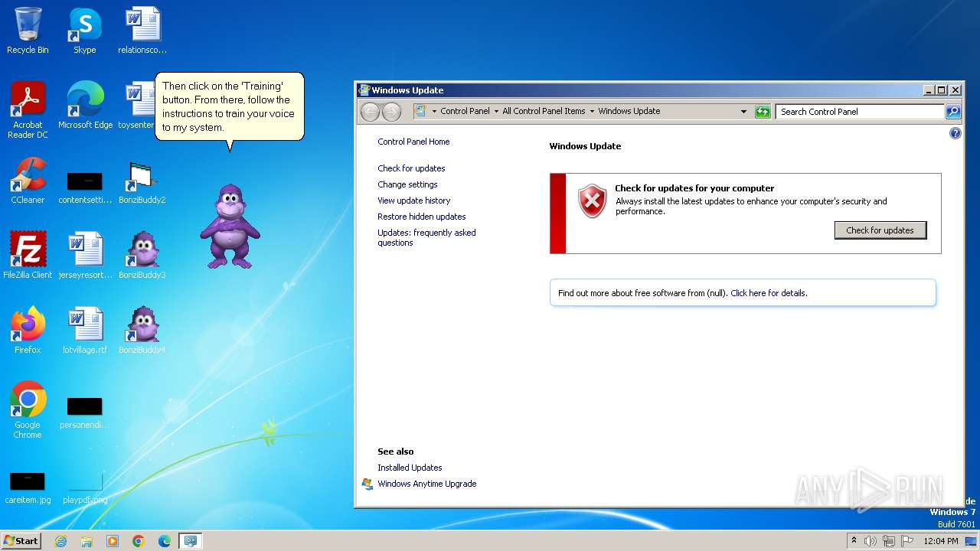Image resolution: width=980 pixels, height=551 pixels.
Task: Open the address bar history dropdown
Action: coord(743,112)
